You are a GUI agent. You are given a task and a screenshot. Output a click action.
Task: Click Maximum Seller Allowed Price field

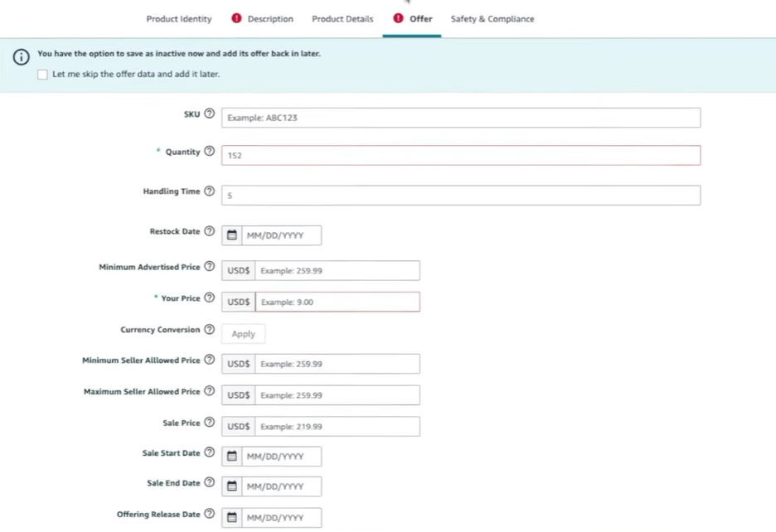(x=337, y=395)
